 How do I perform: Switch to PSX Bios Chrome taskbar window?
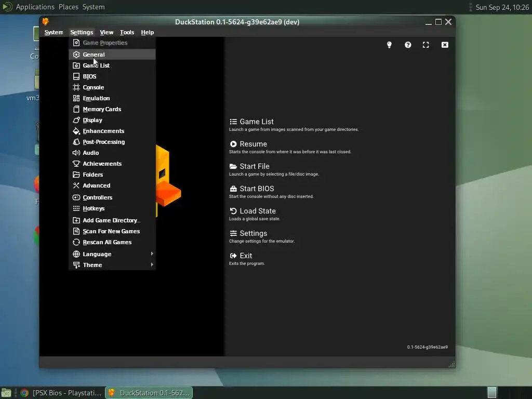pyautogui.click(x=61, y=393)
